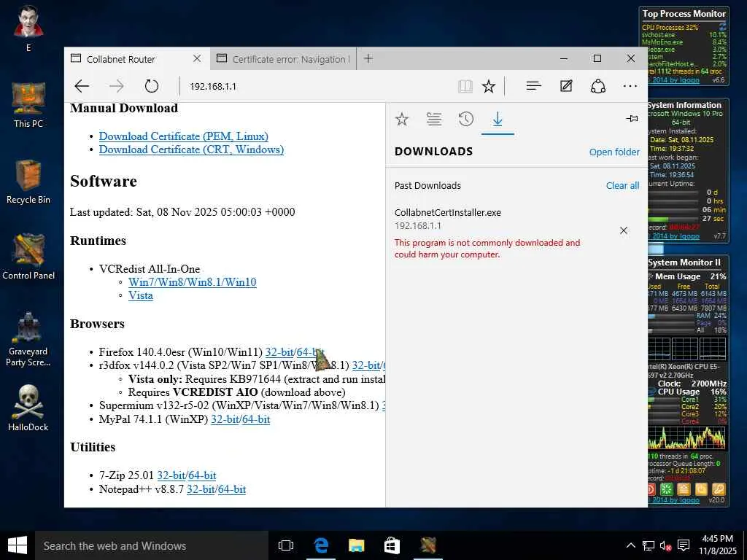Viewport: 747px width, 560px height.
Task: Click the CPU usage history graph
Action: 686,437
